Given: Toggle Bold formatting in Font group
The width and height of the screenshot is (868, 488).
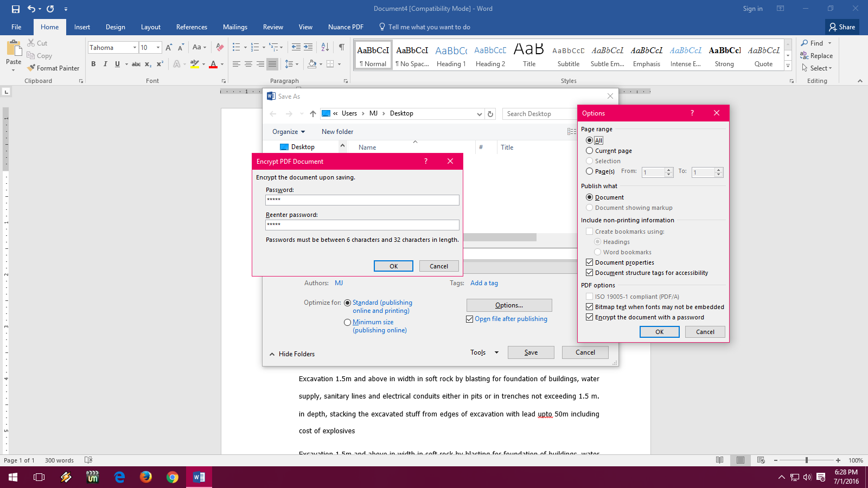Looking at the screenshot, I should click(93, 64).
